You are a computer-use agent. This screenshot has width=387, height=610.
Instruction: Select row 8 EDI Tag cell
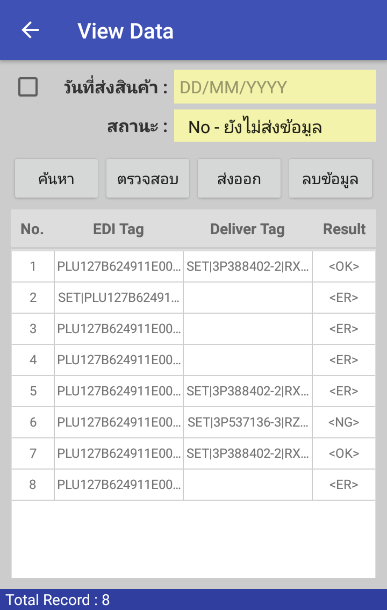point(119,484)
